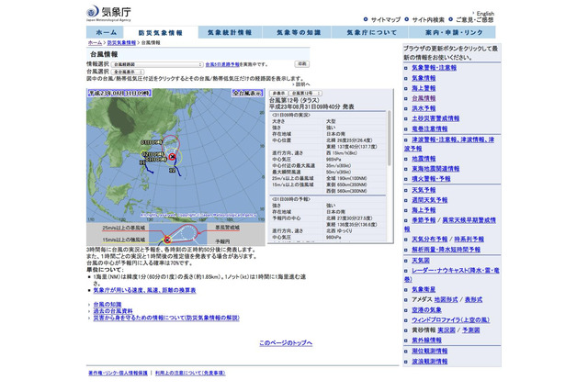Open 土砂災害警戒情報 in the sidebar
588x391 pixels.
pyautogui.click(x=435, y=118)
